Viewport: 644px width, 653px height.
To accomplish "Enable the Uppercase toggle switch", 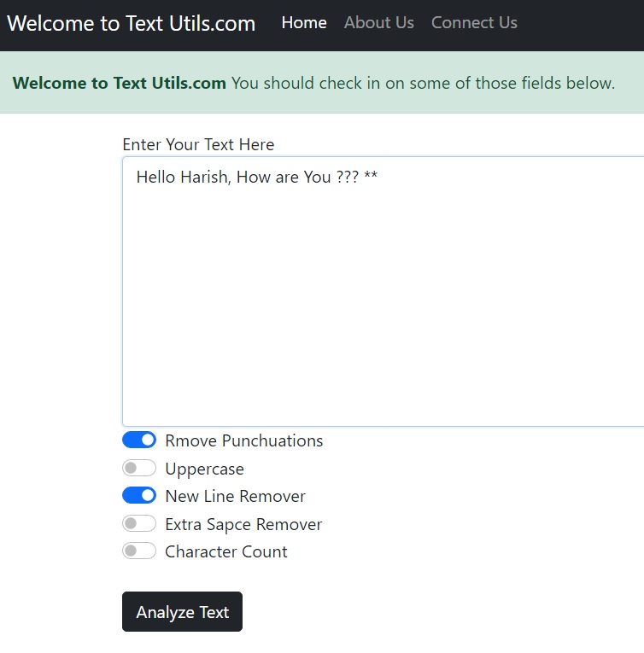I will 139,469.
